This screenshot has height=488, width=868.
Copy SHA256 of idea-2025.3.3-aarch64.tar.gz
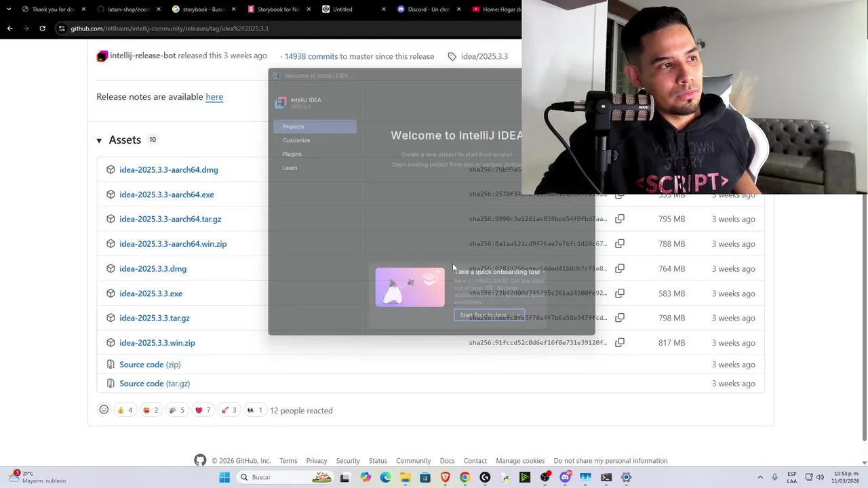620,219
